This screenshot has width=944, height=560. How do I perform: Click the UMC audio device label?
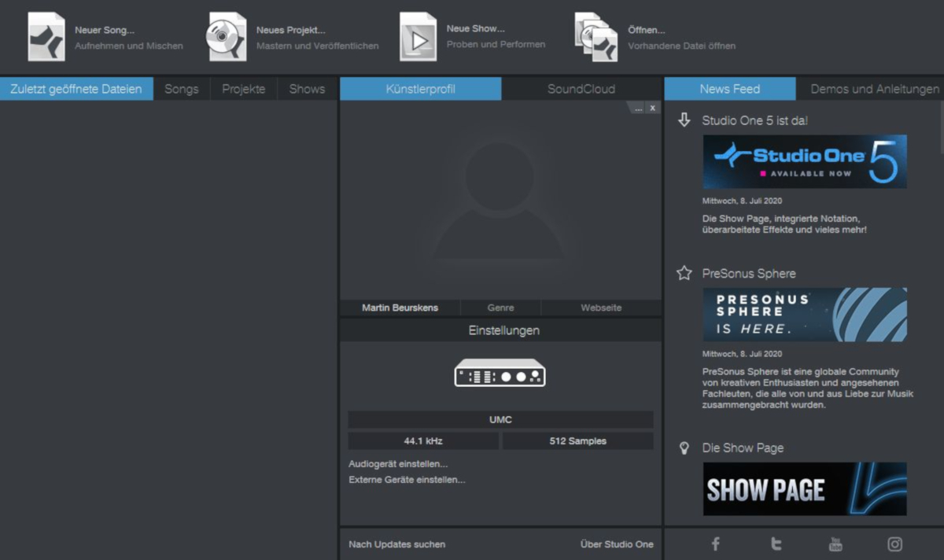pos(500,420)
